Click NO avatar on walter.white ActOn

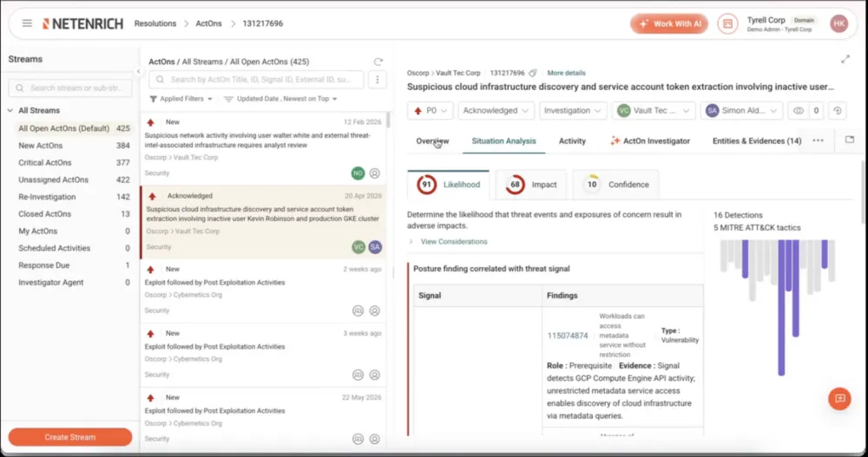point(358,173)
